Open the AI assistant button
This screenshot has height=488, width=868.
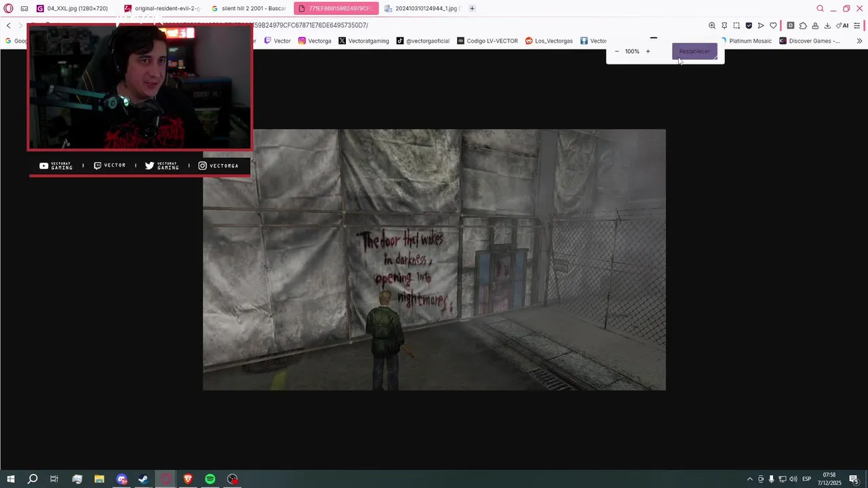coord(843,26)
